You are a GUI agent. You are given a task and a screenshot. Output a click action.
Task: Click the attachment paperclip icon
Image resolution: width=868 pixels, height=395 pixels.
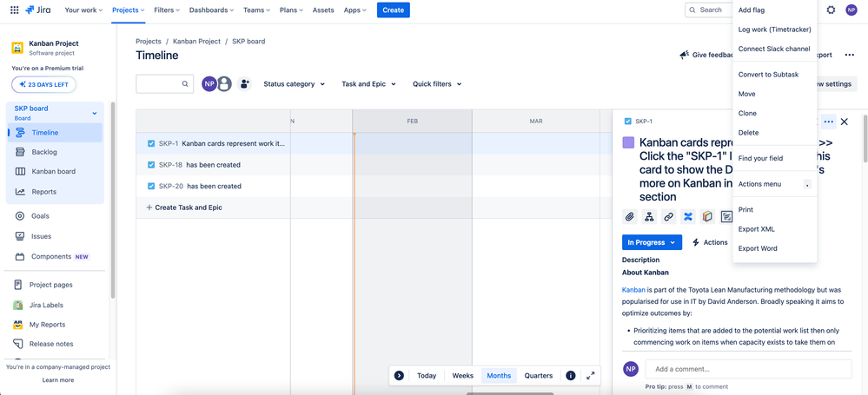pyautogui.click(x=629, y=217)
